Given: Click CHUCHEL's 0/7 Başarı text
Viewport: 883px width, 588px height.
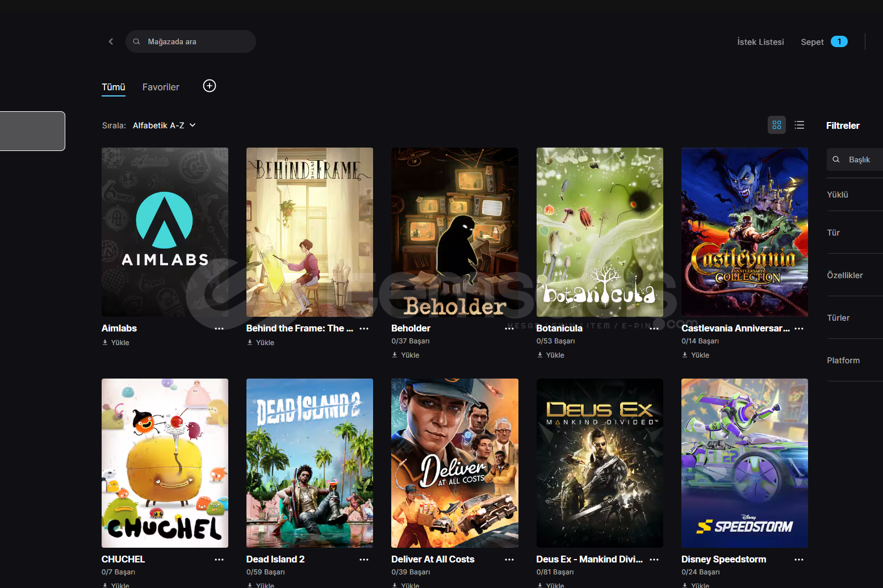Looking at the screenshot, I should coord(119,572).
